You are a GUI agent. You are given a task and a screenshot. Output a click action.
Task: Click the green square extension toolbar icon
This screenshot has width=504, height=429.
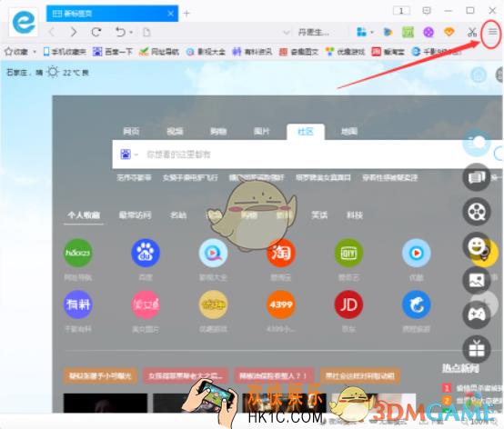pos(408,32)
